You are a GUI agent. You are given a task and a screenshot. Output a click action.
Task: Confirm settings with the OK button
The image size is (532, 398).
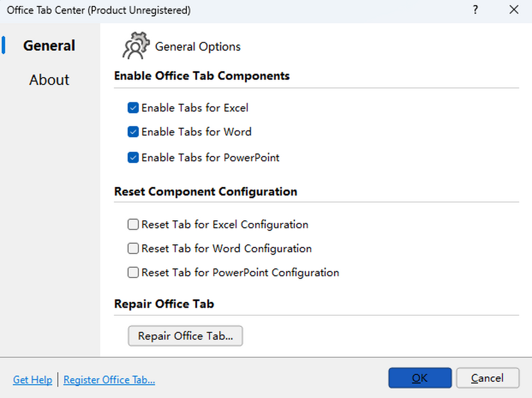point(420,378)
